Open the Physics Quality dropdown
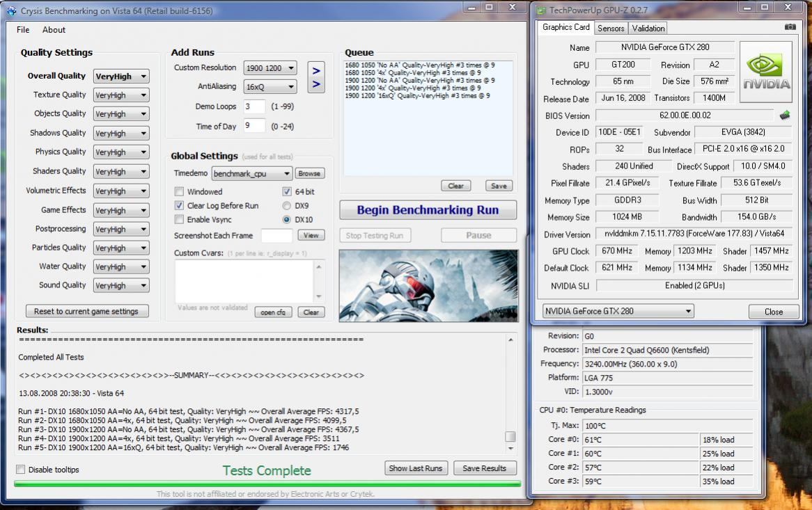Screen dimensions: 812x510 [121, 152]
